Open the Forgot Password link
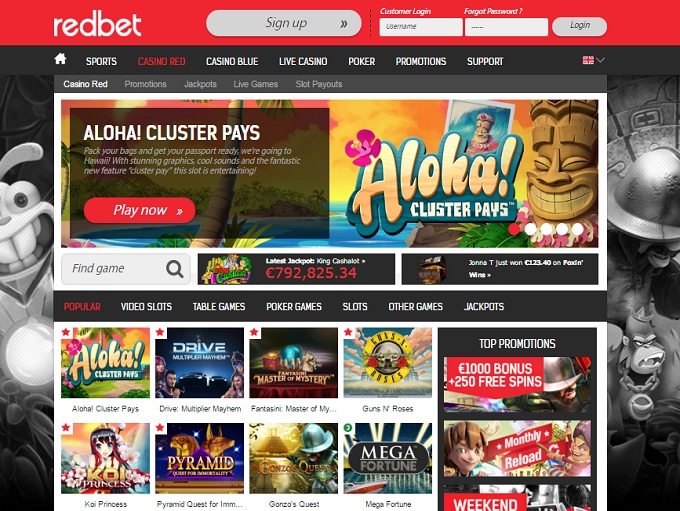The width and height of the screenshot is (680, 511). tap(493, 11)
